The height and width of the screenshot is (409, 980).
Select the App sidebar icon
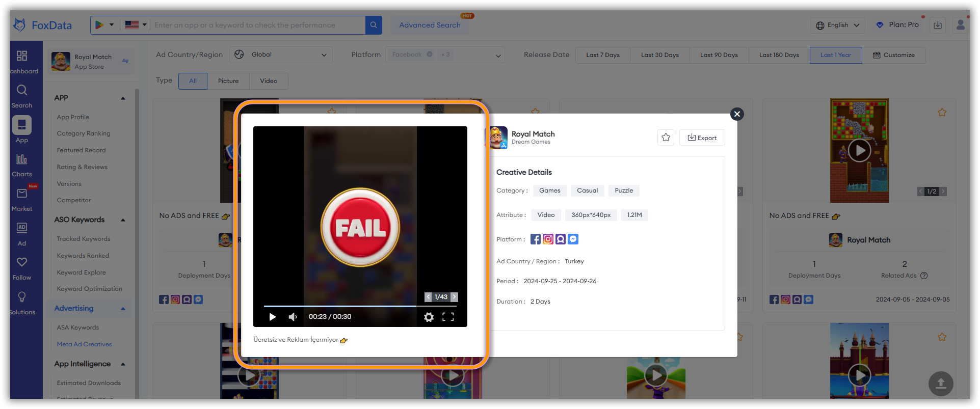[22, 125]
